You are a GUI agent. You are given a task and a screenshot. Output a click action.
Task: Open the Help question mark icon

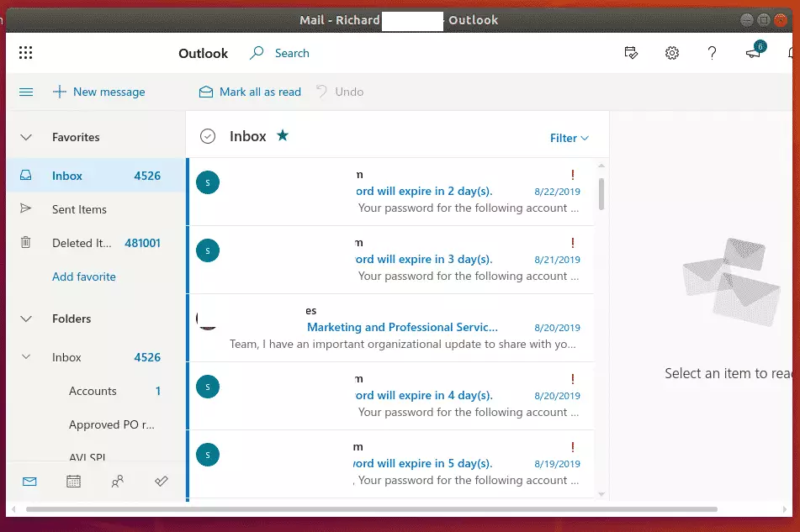(712, 52)
